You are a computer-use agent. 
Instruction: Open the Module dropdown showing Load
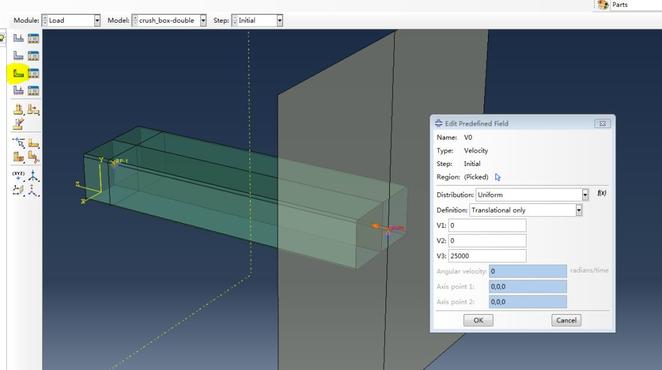71,20
